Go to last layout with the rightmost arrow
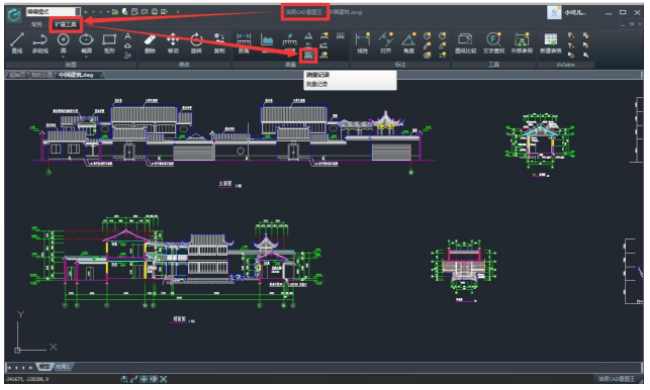The width and height of the screenshot is (650, 390). tap(31, 368)
